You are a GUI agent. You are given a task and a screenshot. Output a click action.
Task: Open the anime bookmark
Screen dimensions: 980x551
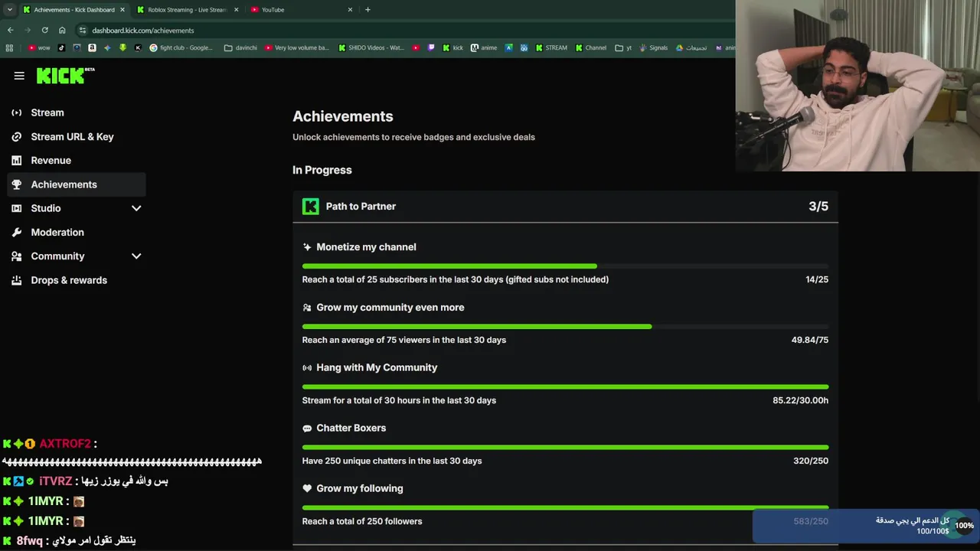(x=484, y=47)
